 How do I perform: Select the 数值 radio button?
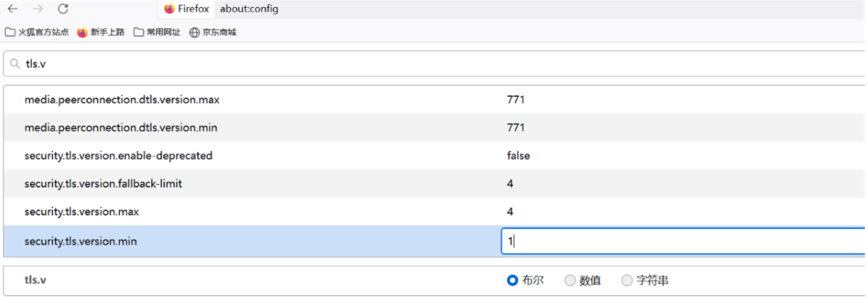point(570,280)
